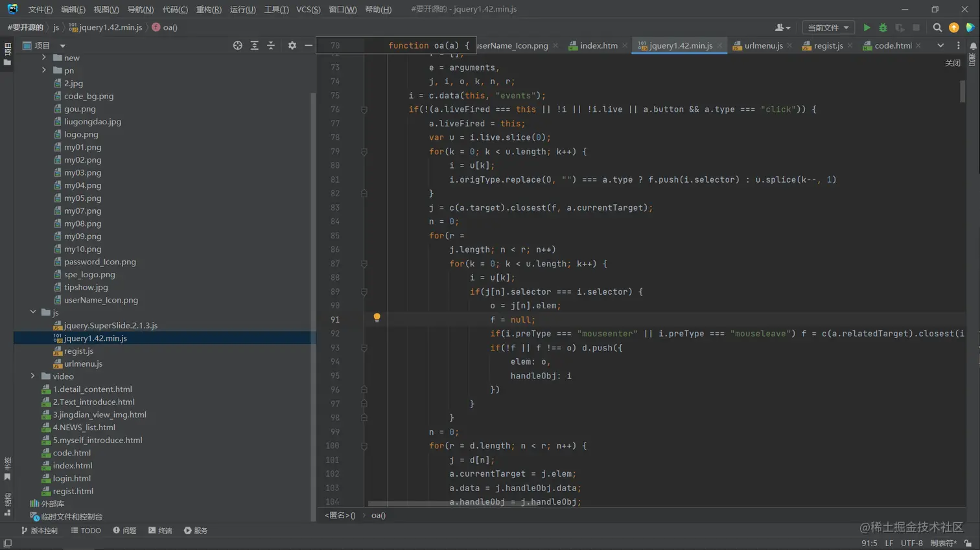The height and width of the screenshot is (550, 980).
Task: Click the yellow lightbulb intention icon
Action: (x=377, y=318)
